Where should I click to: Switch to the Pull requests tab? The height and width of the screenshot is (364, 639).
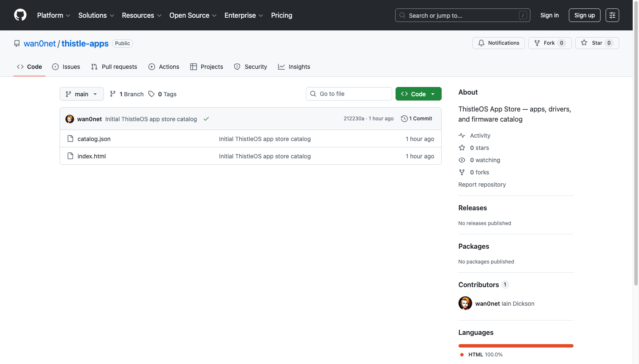114,67
